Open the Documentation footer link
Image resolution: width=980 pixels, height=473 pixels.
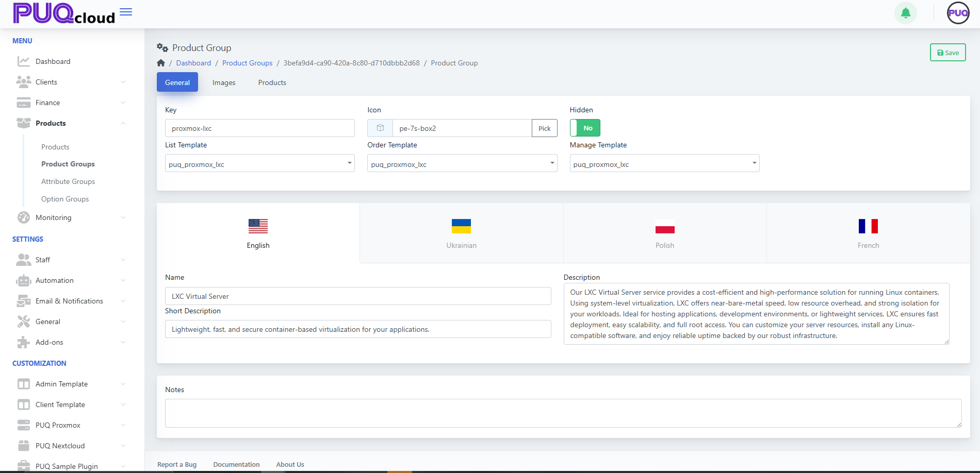click(236, 464)
